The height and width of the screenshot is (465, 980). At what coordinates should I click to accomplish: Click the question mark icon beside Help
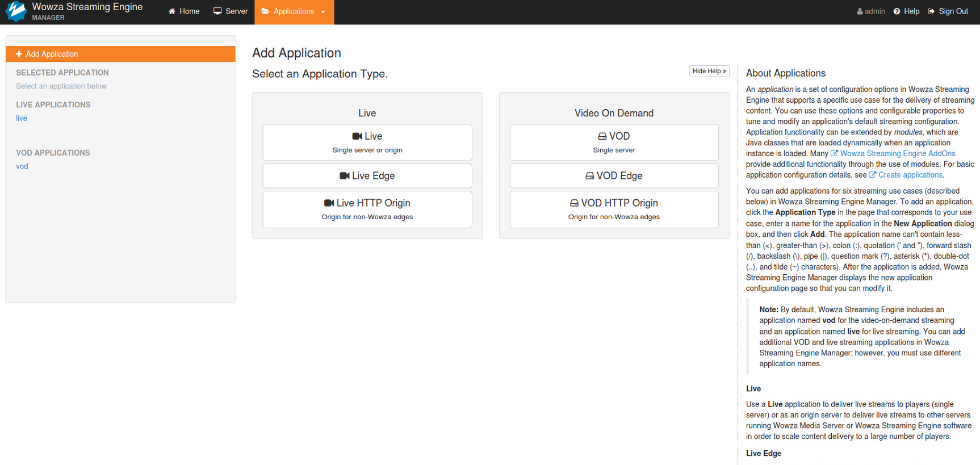point(897,11)
